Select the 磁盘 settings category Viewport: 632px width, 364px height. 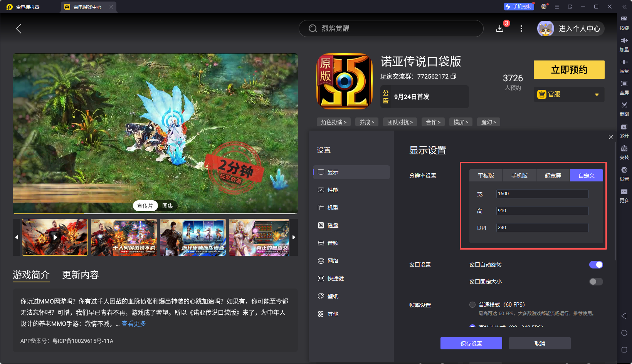pos(351,225)
